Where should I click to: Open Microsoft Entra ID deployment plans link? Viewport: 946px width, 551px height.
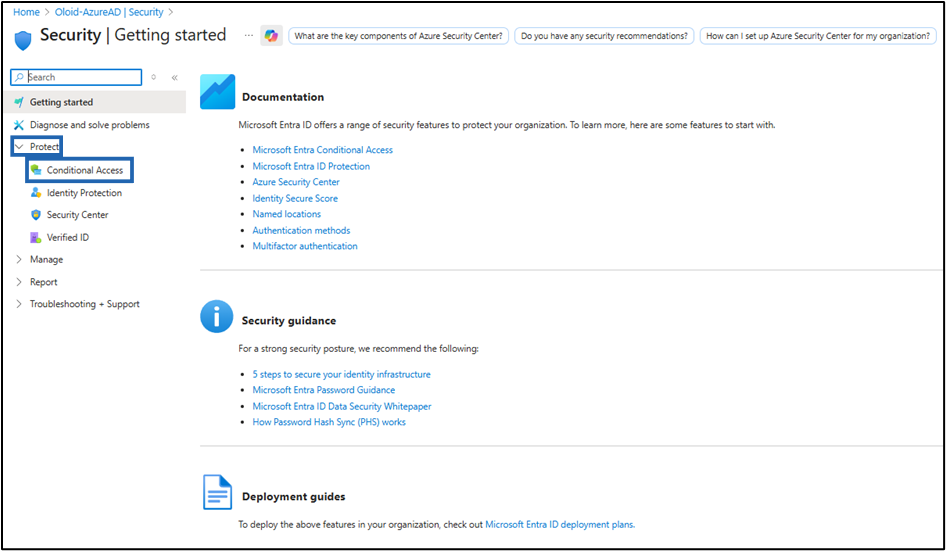pyautogui.click(x=559, y=524)
